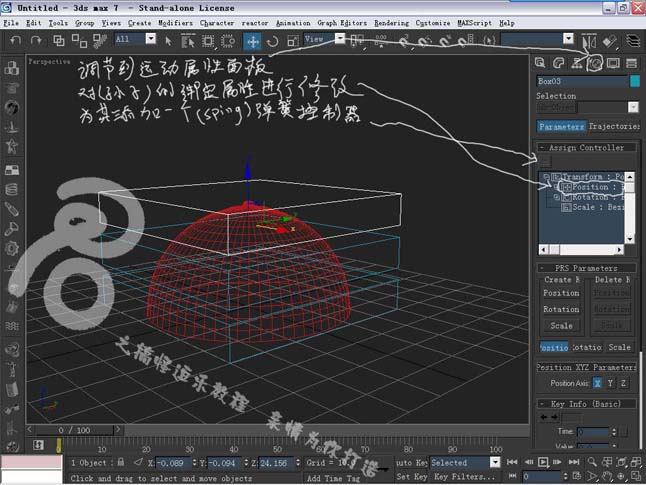
Task: Click the Pan viewport hand icon
Action: (607, 476)
